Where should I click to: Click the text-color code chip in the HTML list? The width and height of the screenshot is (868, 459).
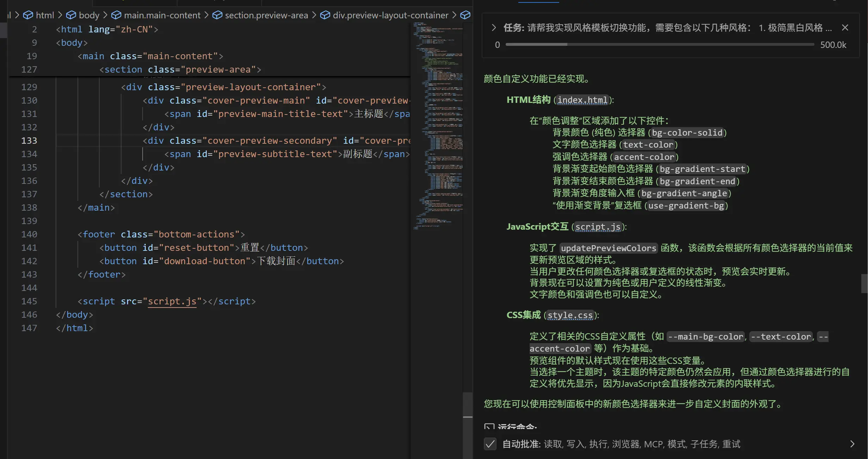(x=648, y=145)
